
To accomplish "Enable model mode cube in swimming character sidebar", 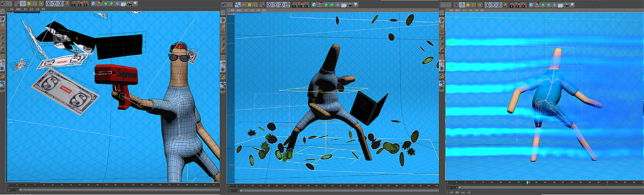I will [x=442, y=20].
